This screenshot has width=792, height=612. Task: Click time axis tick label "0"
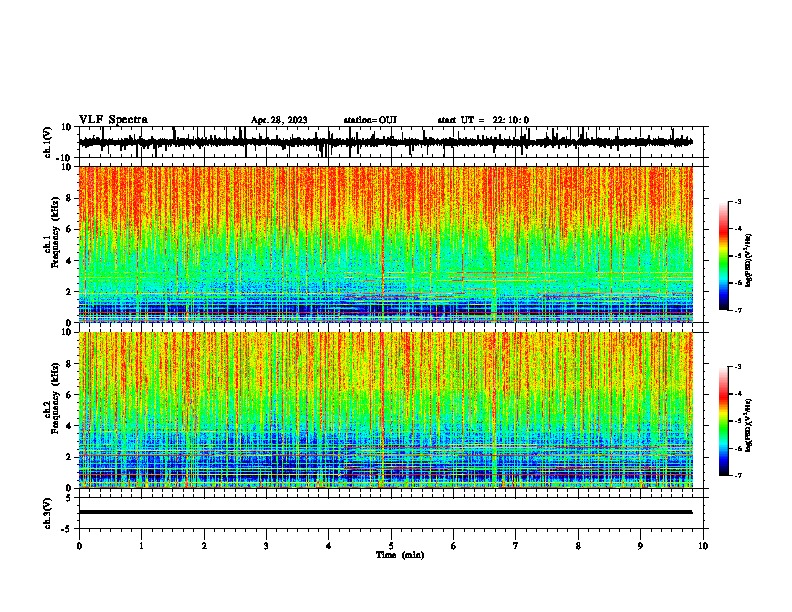tap(79, 546)
